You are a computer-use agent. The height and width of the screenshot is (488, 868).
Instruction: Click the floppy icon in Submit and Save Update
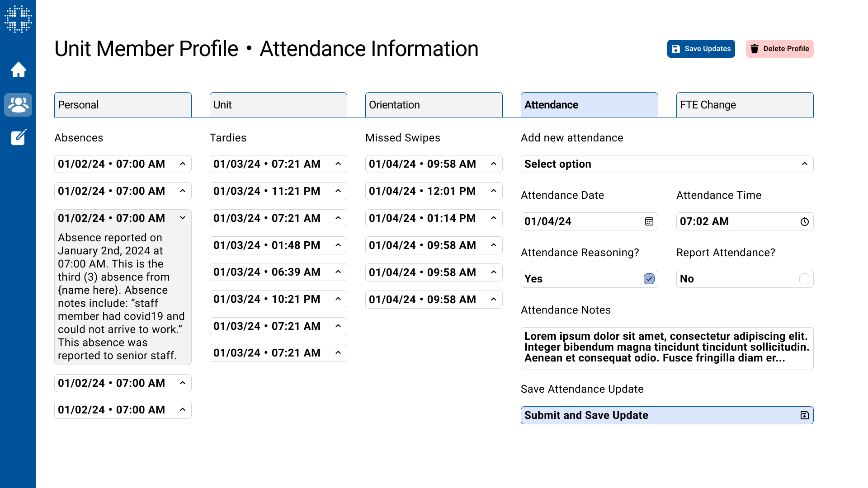click(x=804, y=415)
